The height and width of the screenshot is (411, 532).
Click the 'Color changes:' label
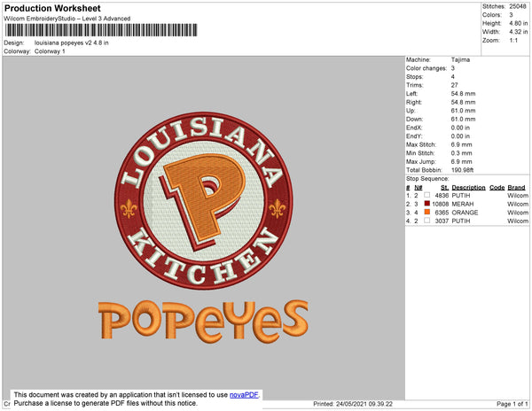426,68
